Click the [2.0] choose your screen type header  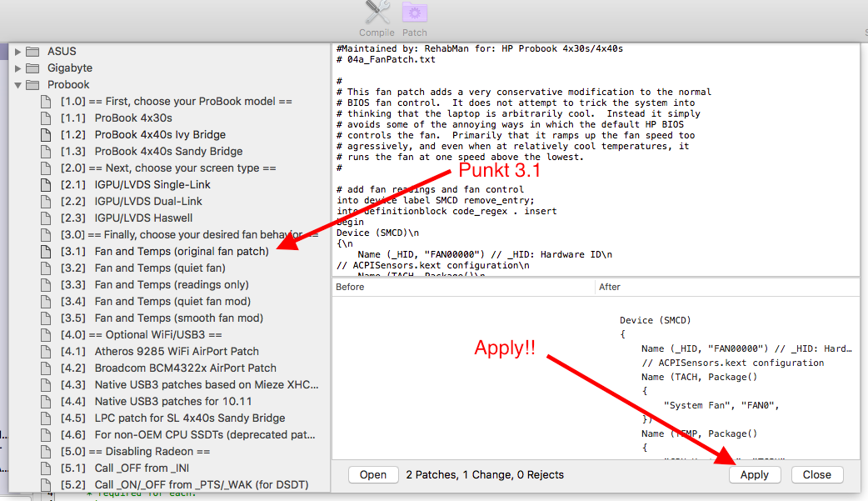167,168
